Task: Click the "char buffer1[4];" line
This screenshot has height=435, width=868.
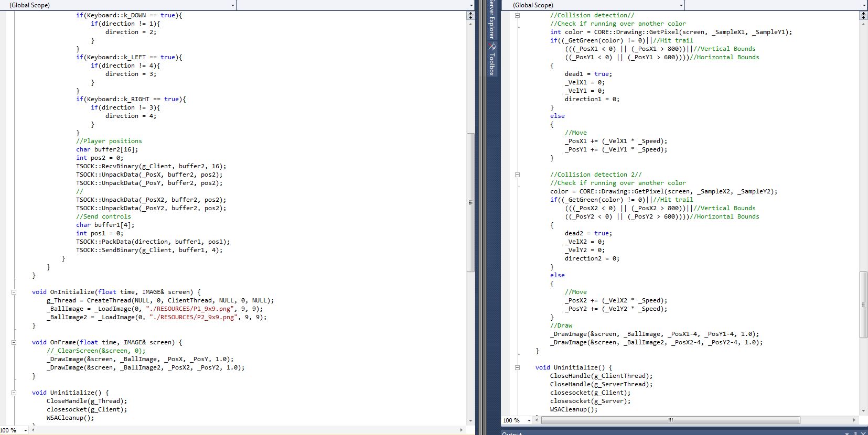Action: click(105, 225)
